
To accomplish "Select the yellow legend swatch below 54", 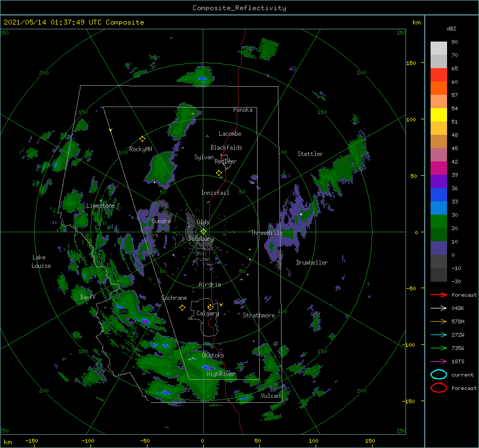I will [439, 115].
